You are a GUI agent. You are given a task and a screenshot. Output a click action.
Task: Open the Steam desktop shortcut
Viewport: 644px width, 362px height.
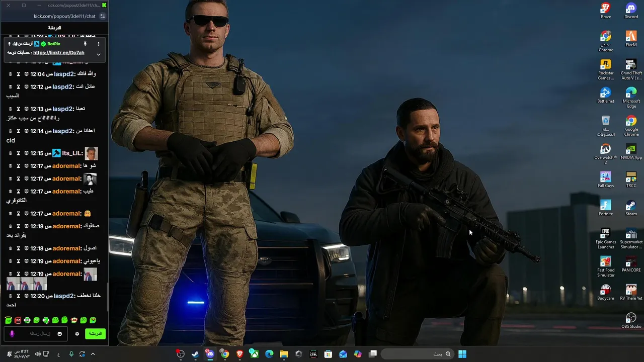click(631, 208)
